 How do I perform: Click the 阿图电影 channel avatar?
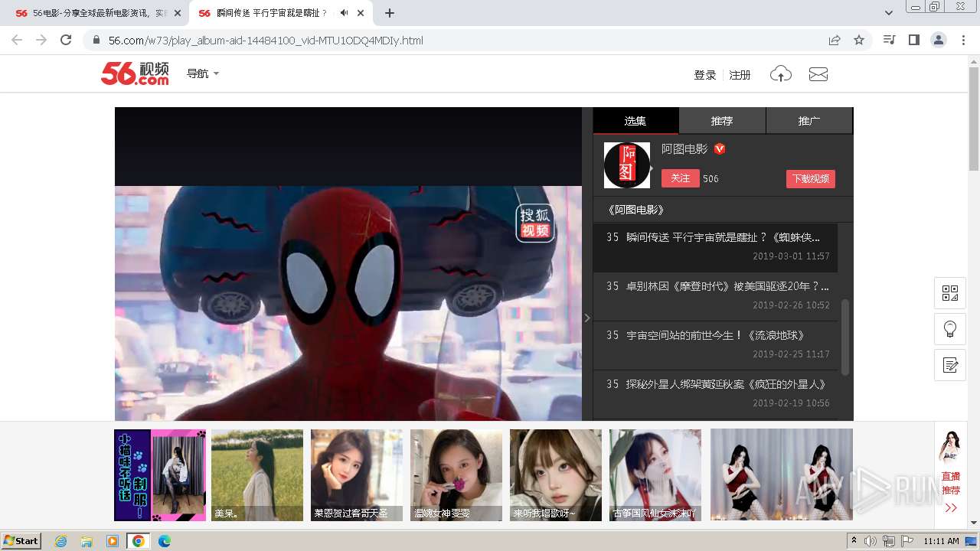point(627,165)
